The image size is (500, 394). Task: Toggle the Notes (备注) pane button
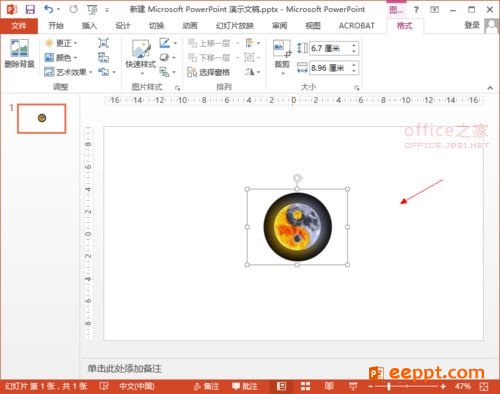[207, 386]
